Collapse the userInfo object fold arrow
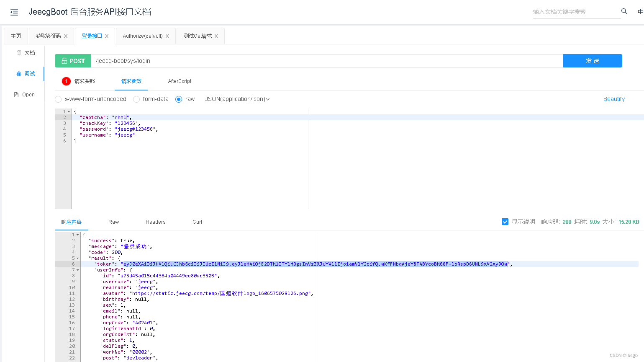Image resolution: width=644 pixels, height=362 pixels. click(77, 270)
